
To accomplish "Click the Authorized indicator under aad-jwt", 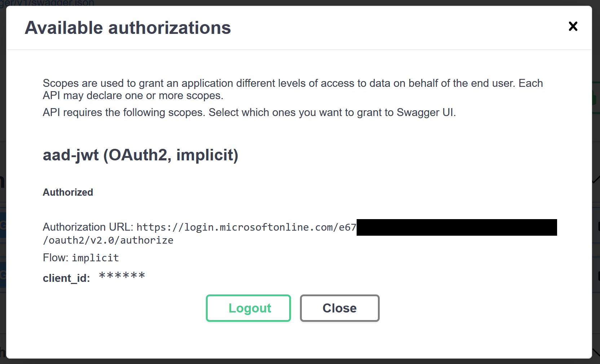I will pyautogui.click(x=67, y=192).
